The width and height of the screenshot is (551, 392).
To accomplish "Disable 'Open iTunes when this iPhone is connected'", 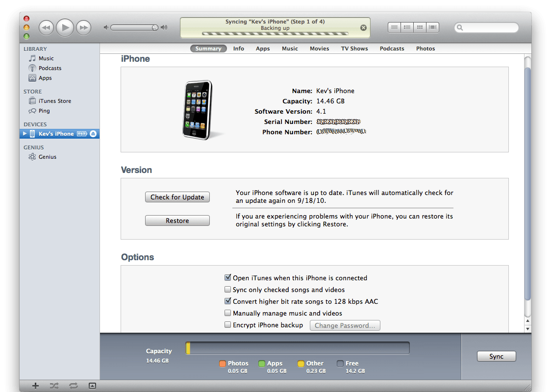I will point(227,277).
